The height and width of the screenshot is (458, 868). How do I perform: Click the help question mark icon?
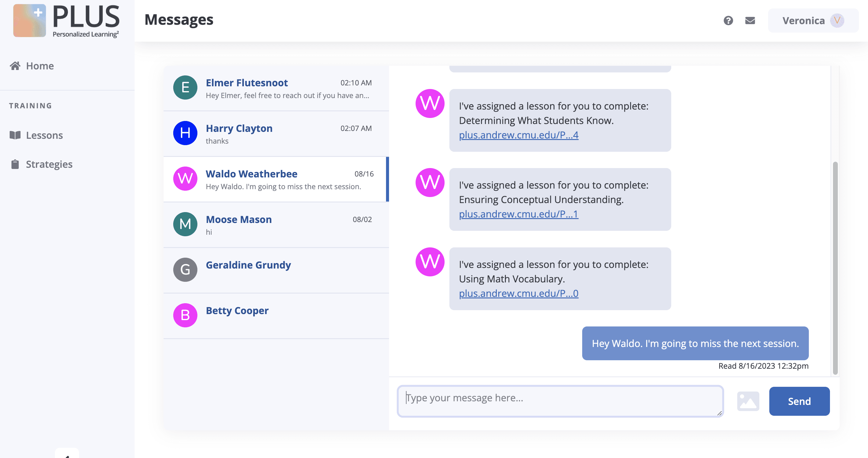[x=728, y=21]
